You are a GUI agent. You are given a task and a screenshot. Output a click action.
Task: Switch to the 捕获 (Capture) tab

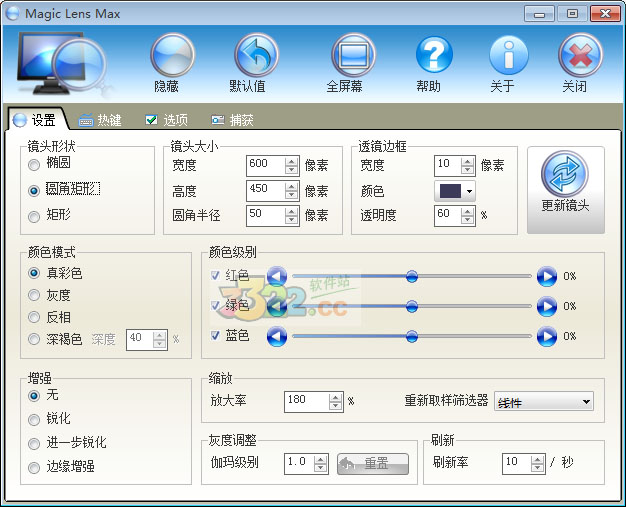[232, 120]
